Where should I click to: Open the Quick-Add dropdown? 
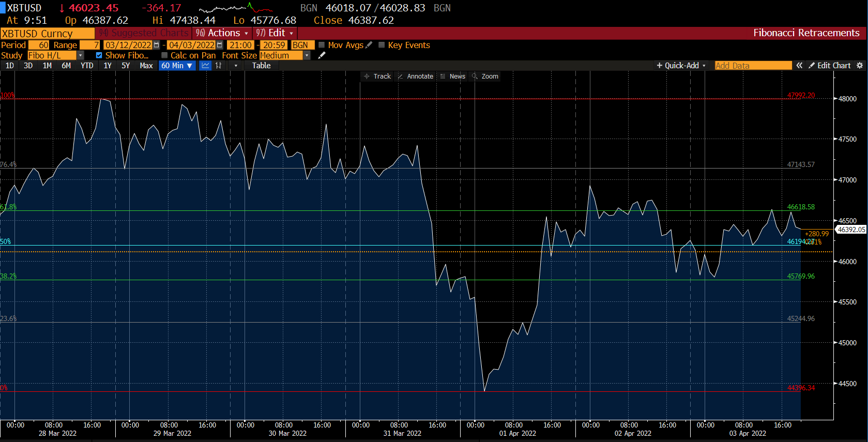(681, 66)
